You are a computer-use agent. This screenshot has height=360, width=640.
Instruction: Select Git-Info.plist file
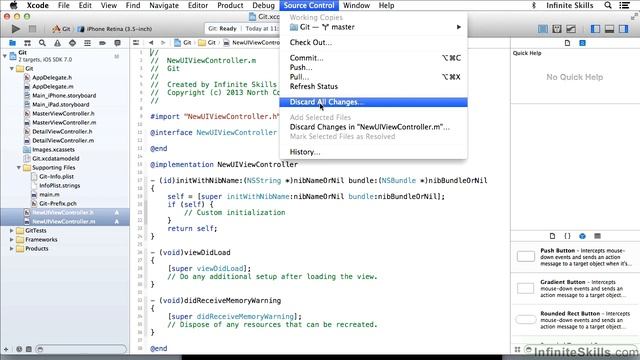click(56, 176)
